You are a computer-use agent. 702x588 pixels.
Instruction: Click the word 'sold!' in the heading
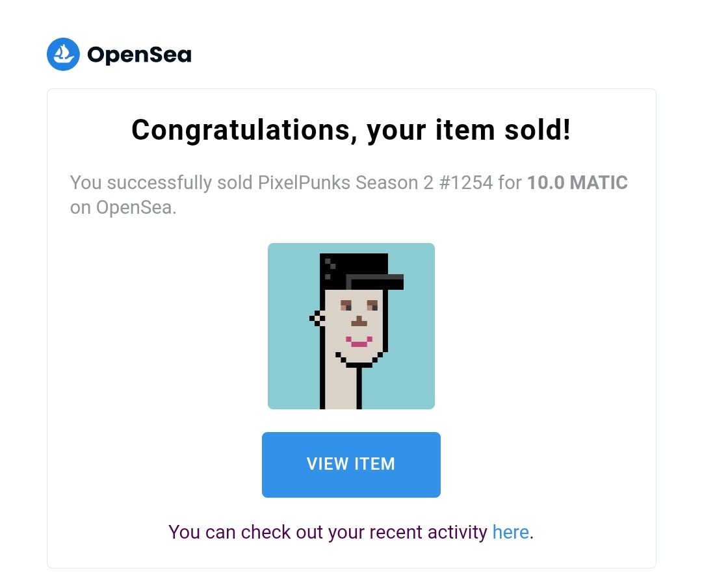tap(538, 130)
